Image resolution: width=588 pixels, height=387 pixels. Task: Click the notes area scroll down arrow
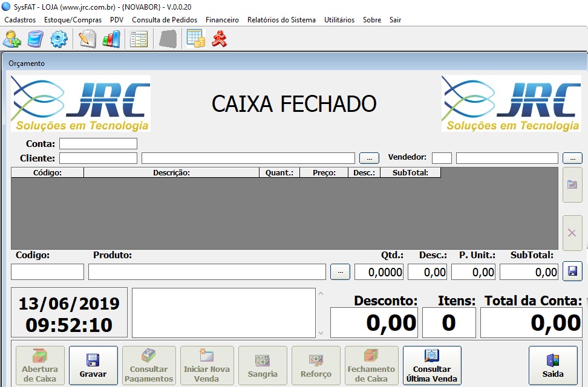coord(321,333)
